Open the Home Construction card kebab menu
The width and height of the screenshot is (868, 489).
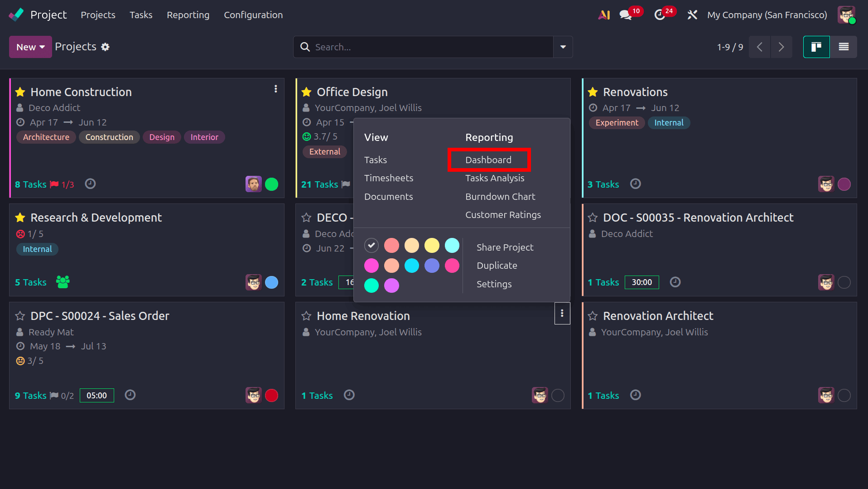point(275,89)
